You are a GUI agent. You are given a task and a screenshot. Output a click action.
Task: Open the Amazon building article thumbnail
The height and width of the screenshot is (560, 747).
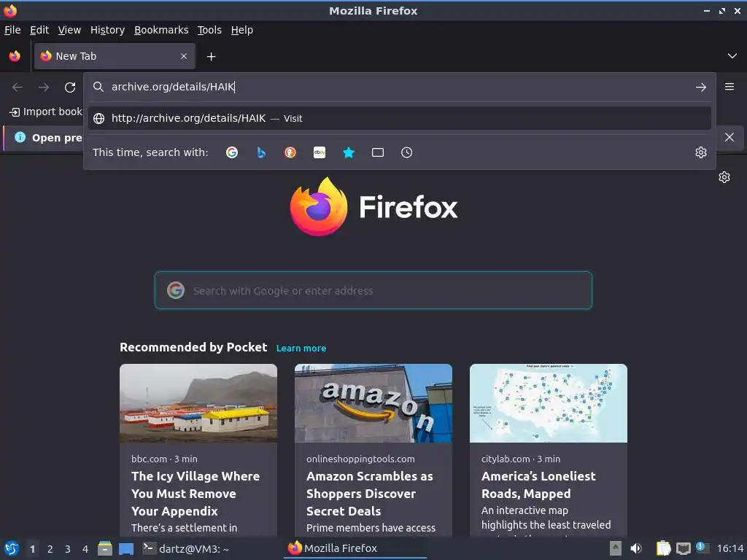click(x=373, y=402)
